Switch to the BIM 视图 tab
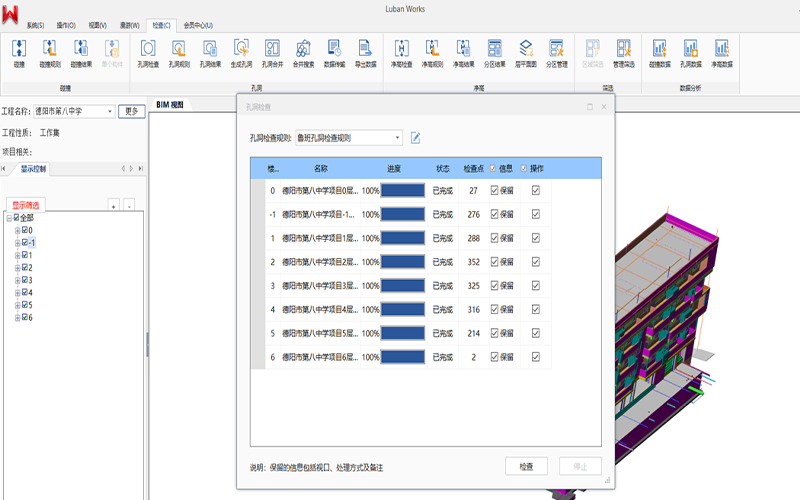This screenshot has height=500, width=800. tap(170, 105)
